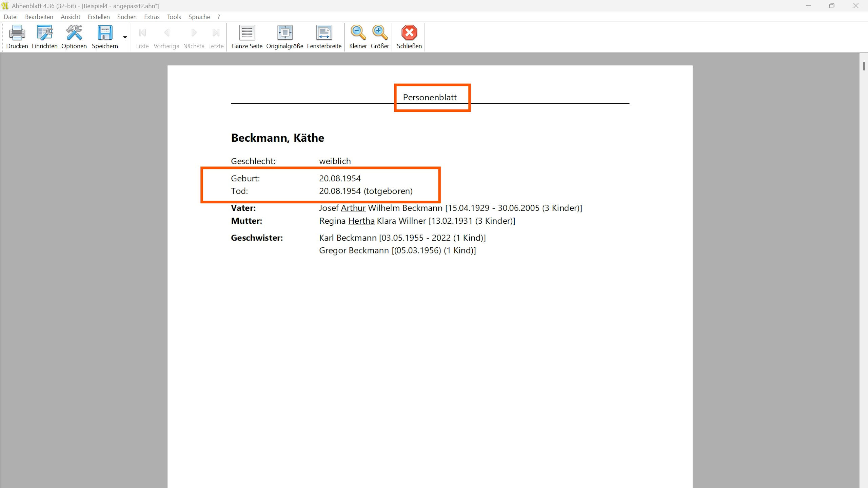Open the Tools menu
Viewport: 868px width, 488px height.
(x=174, y=17)
